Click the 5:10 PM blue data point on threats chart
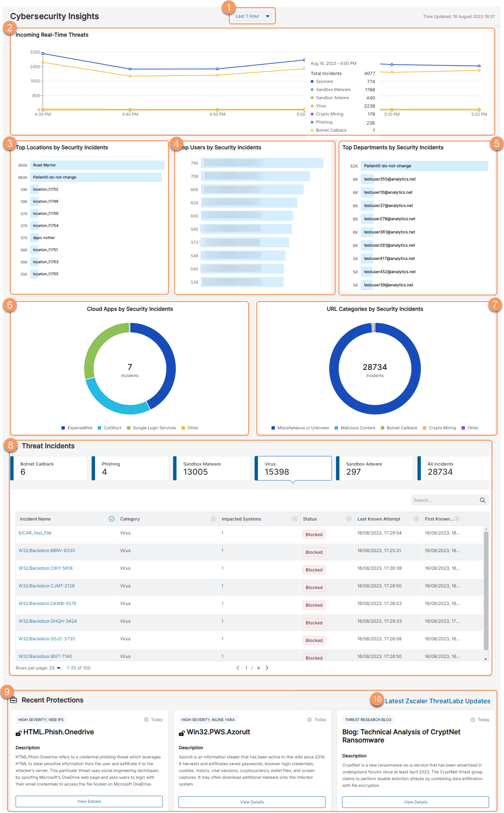The height and width of the screenshot is (813, 504). pos(392,64)
